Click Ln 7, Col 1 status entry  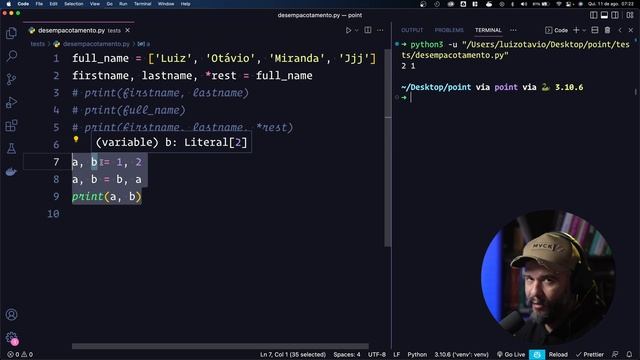click(293, 354)
